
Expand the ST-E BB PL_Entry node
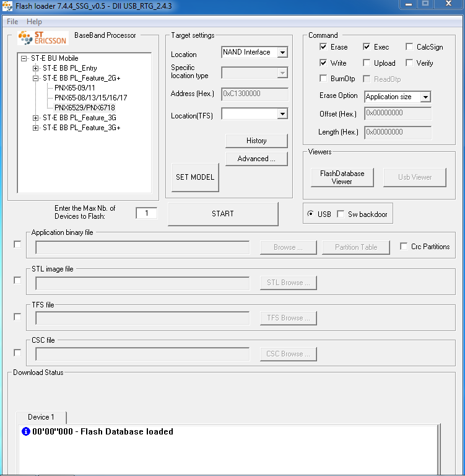35,68
